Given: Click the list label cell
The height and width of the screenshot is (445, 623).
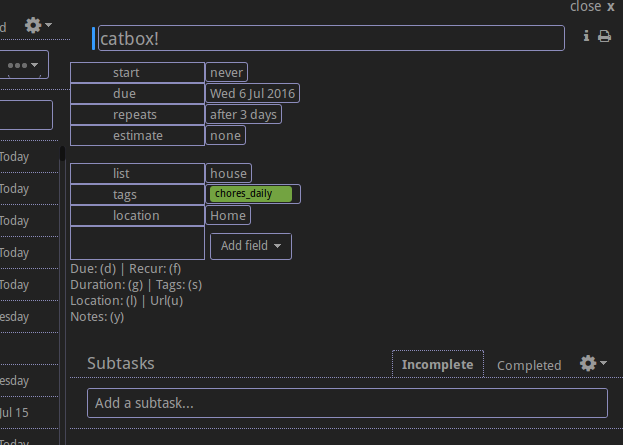Looking at the screenshot, I should 137,174.
